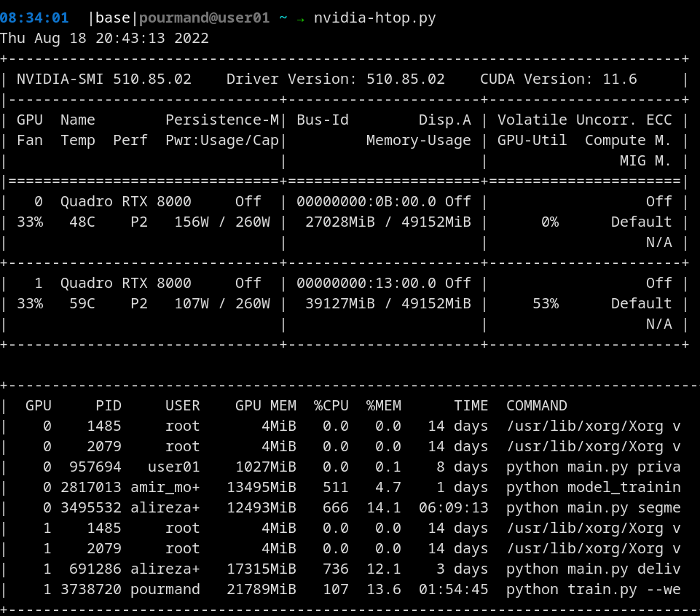Click the 53% GPU utilization value
Viewport: 700px width, 616px height.
coord(546,304)
